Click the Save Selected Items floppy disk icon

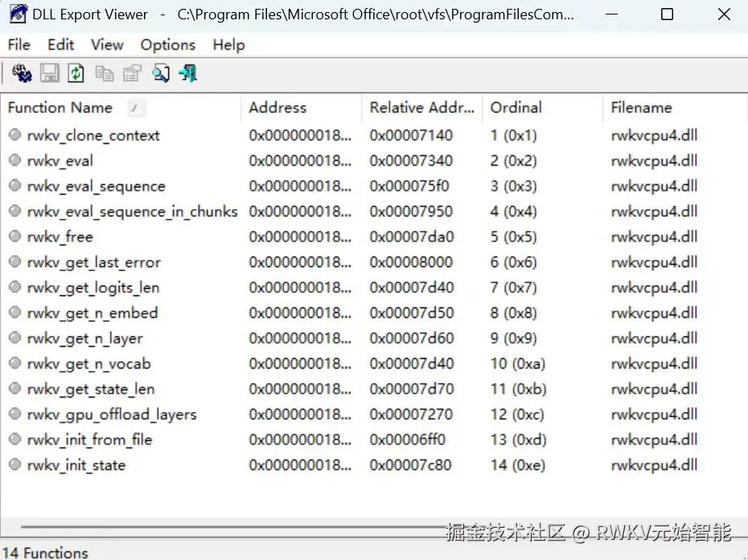pyautogui.click(x=48, y=73)
